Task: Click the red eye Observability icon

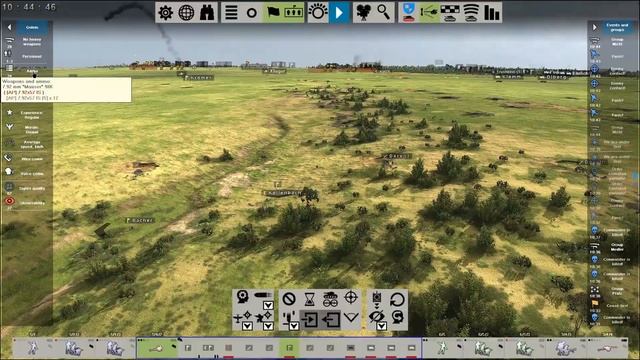Action: 9,201
